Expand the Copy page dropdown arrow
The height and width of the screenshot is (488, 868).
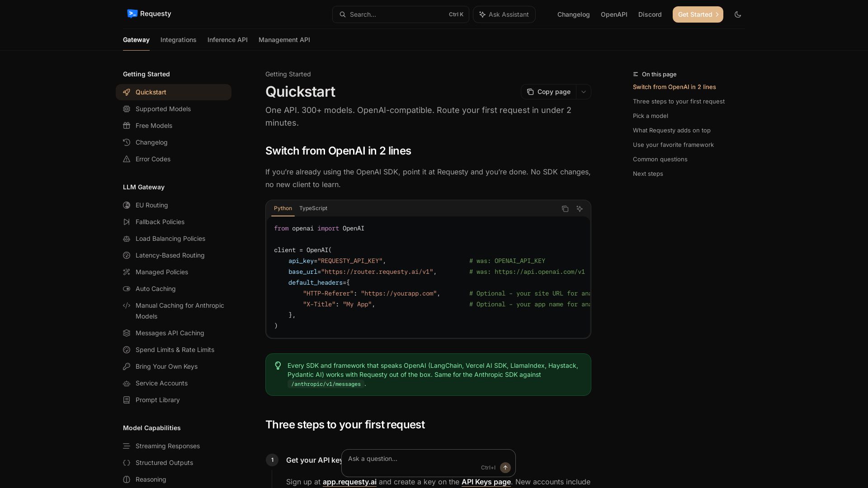(x=584, y=92)
